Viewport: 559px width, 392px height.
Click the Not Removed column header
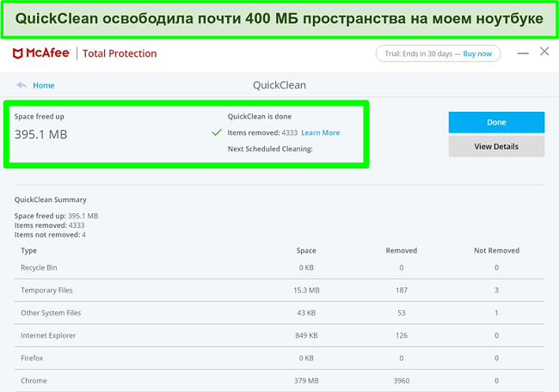pos(496,250)
